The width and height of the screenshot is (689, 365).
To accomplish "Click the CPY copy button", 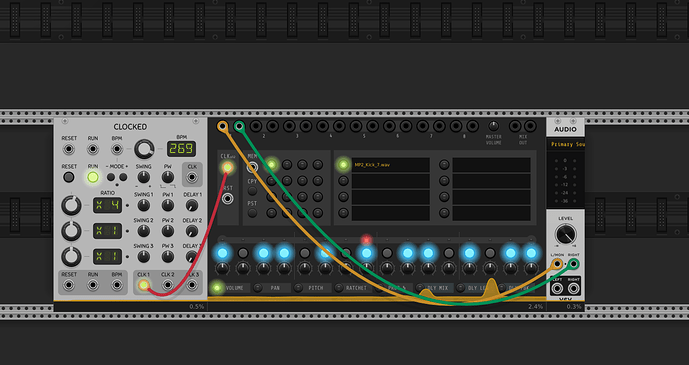I will pyautogui.click(x=252, y=191).
